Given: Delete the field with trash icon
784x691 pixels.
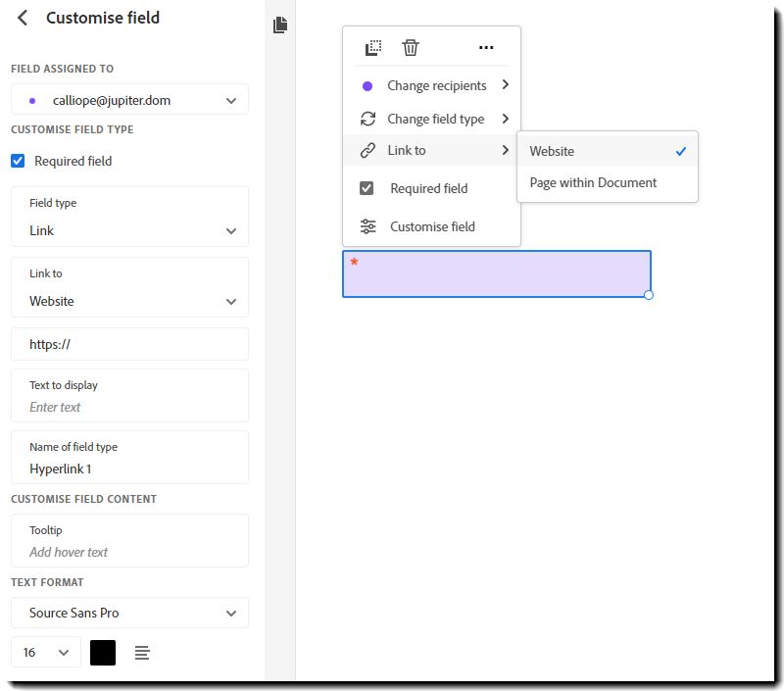Looking at the screenshot, I should [x=411, y=47].
